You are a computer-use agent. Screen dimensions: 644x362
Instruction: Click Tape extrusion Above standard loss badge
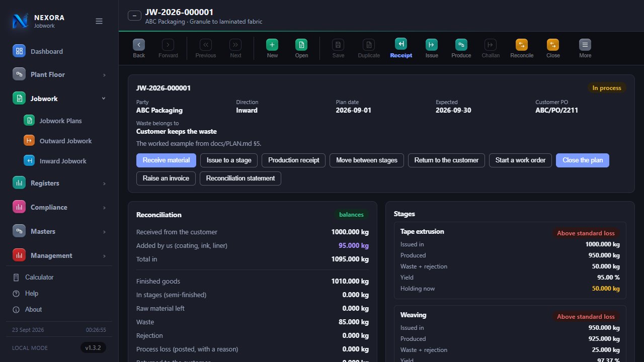coord(586,233)
